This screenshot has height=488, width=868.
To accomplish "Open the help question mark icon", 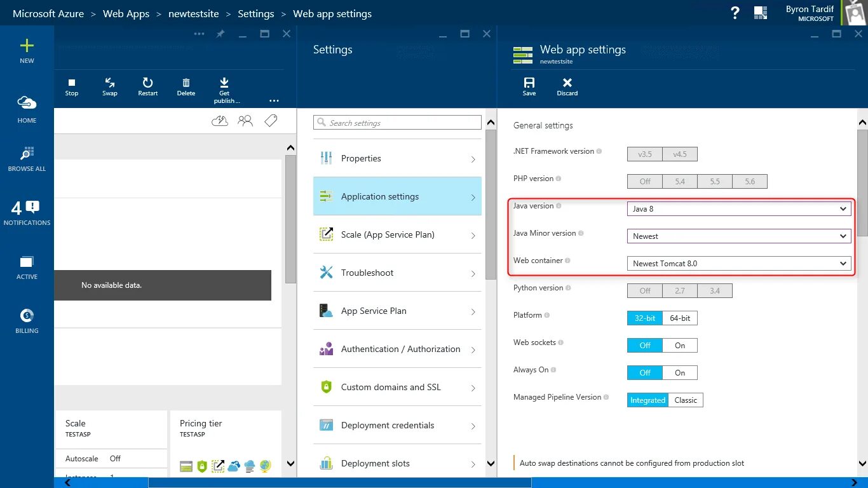I will pyautogui.click(x=735, y=13).
